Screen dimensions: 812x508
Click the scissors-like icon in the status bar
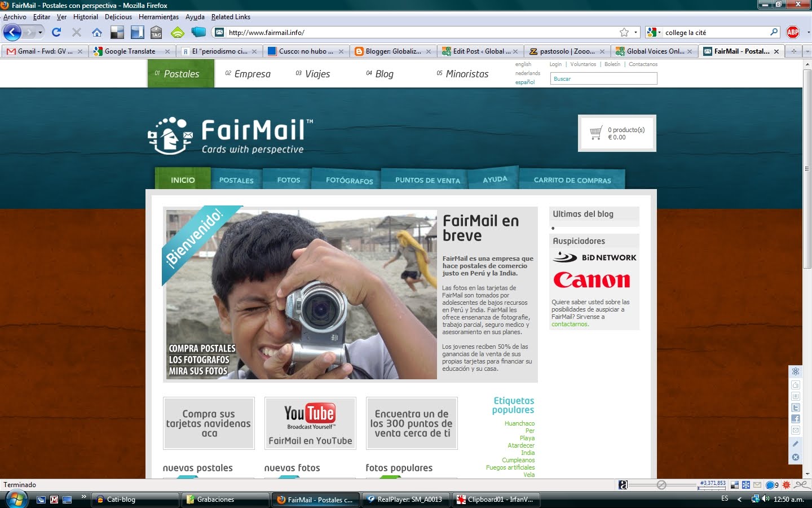point(802,485)
